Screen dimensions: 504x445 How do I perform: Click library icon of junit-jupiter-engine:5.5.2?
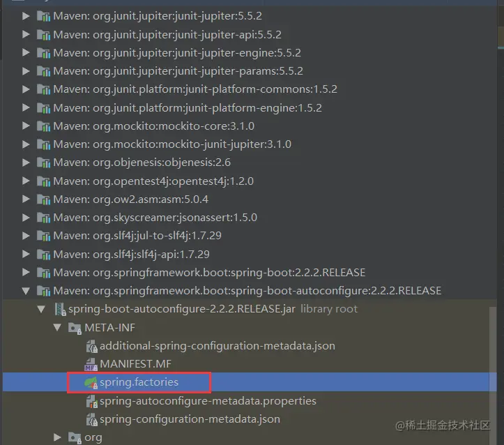point(43,52)
